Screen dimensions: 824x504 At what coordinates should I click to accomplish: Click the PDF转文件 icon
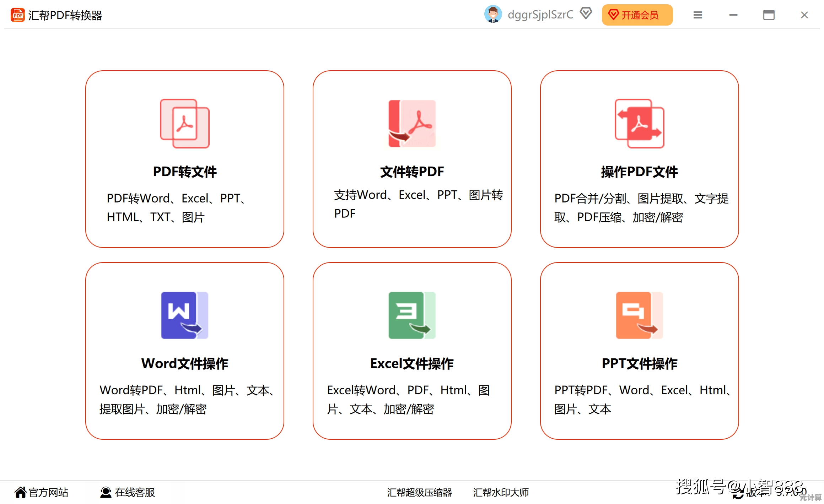pos(184,124)
